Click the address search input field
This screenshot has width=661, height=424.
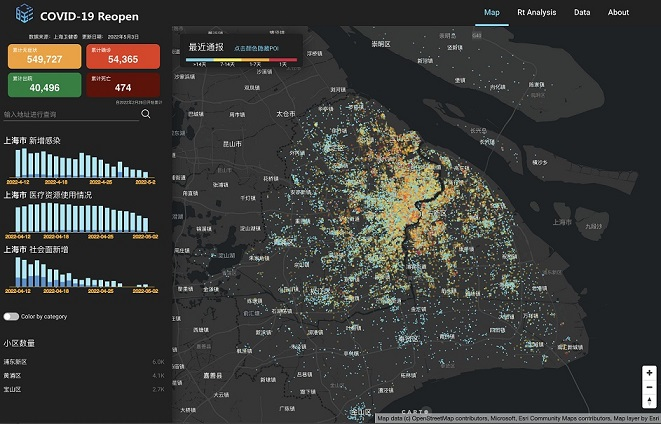tap(70, 114)
